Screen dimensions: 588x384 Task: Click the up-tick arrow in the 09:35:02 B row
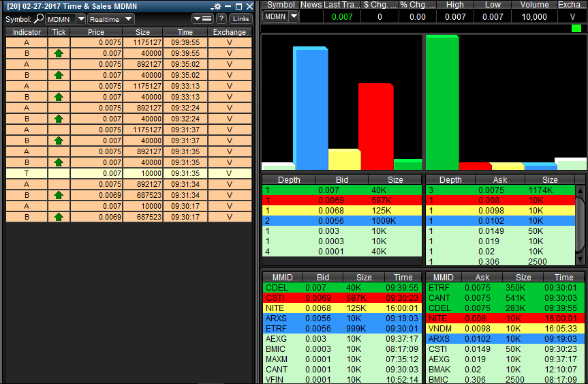(x=59, y=75)
